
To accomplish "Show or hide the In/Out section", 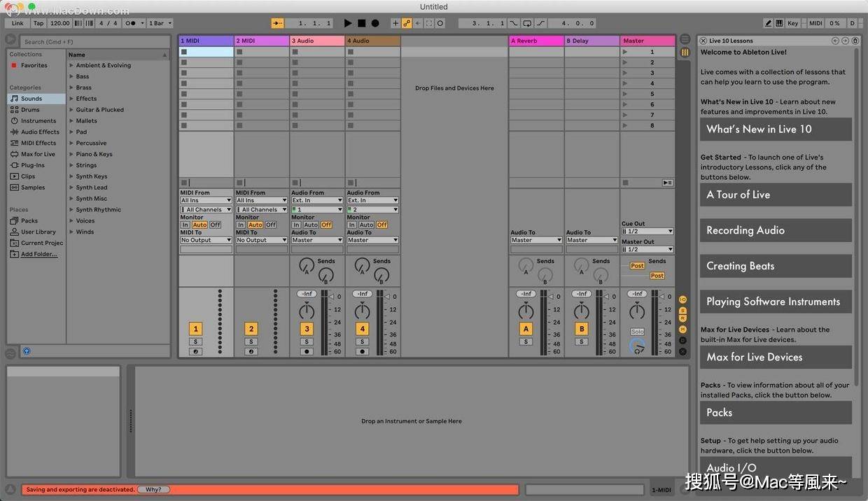I will [683, 299].
